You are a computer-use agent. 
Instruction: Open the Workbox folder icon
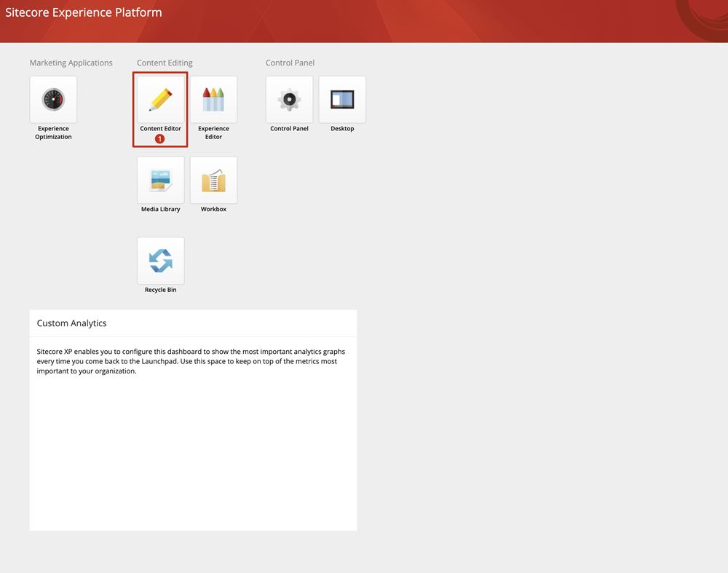pos(213,180)
